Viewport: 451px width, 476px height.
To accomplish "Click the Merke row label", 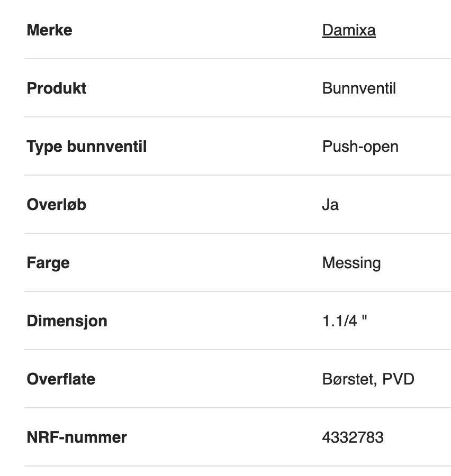I will (x=49, y=30).
